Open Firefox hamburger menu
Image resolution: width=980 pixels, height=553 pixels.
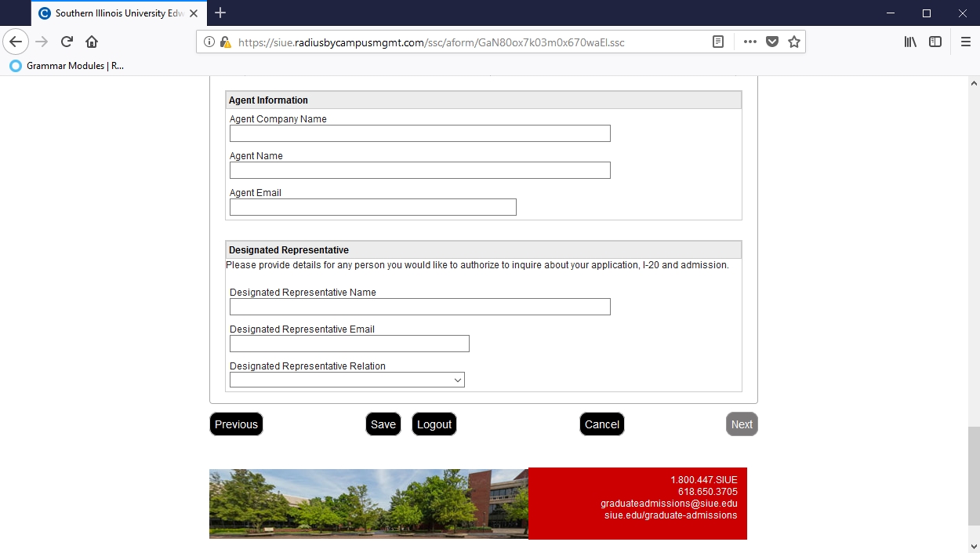point(966,42)
